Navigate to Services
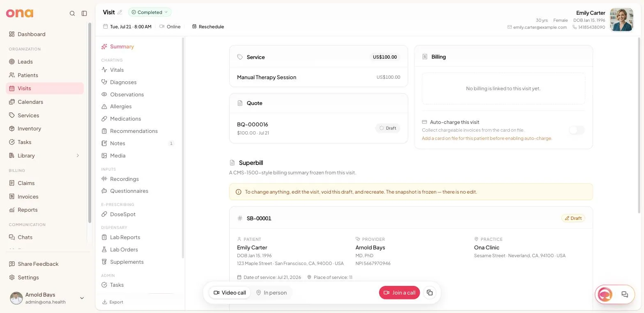The image size is (644, 313). click(45, 115)
